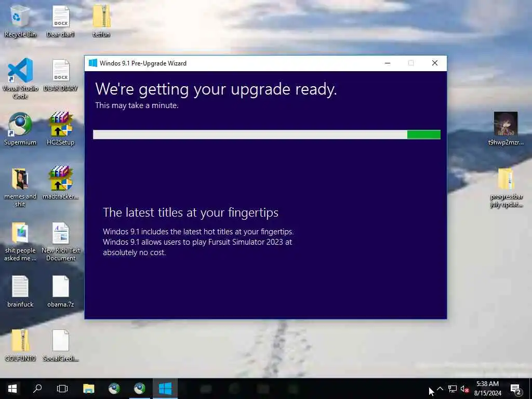Viewport: 532px width, 399px height.
Task: Minimize the Pre-Upgrade Wizard window
Action: click(x=388, y=63)
